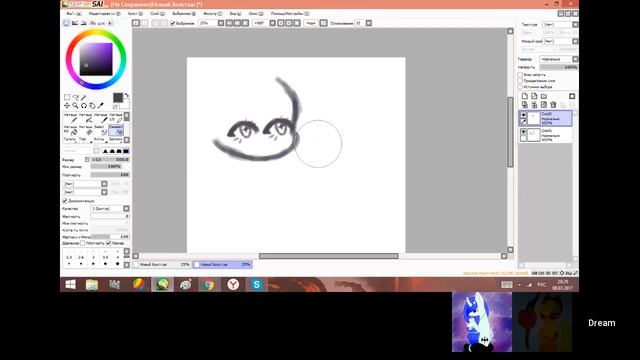
Task: Show the HSV slider panel icon
Action: (x=84, y=23)
